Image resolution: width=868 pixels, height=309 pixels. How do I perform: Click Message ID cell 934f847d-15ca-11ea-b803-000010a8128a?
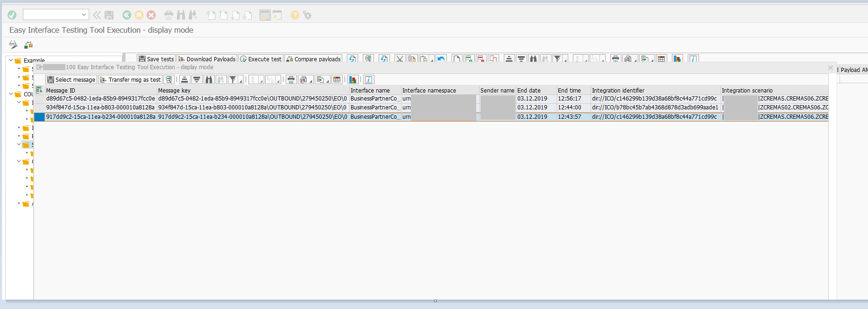100,108
